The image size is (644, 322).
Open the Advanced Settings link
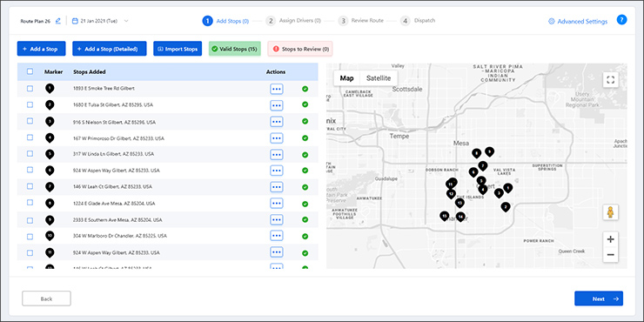pos(578,22)
